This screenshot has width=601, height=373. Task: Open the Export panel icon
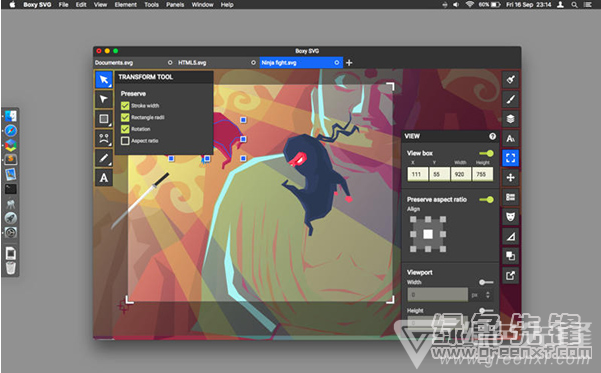[511, 275]
